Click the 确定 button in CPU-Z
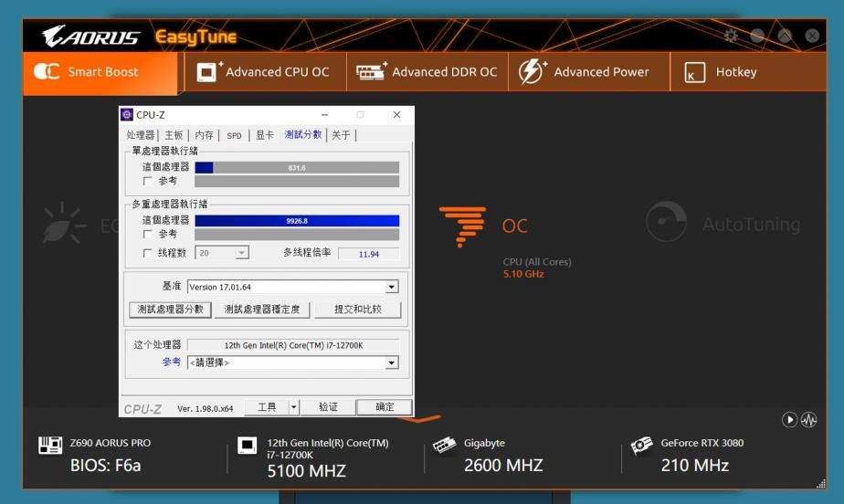The image size is (844, 504). pyautogui.click(x=385, y=407)
